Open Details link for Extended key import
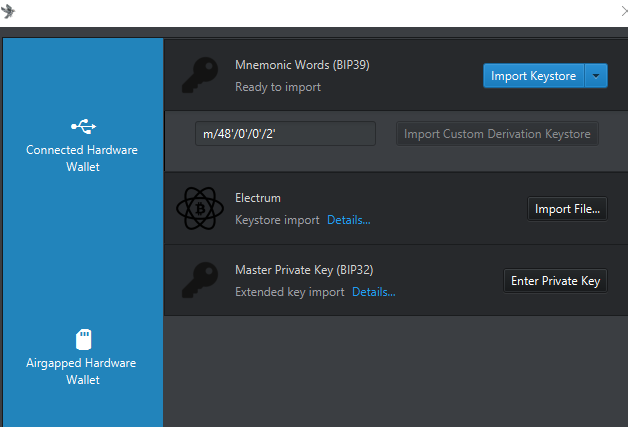 click(x=373, y=292)
